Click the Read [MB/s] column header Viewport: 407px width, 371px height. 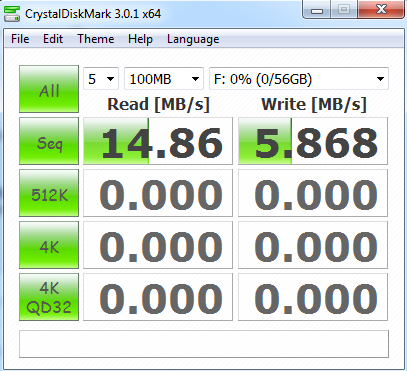(158, 105)
